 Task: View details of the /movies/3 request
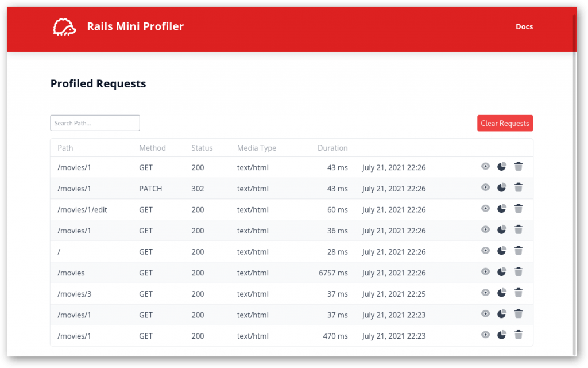485,293
